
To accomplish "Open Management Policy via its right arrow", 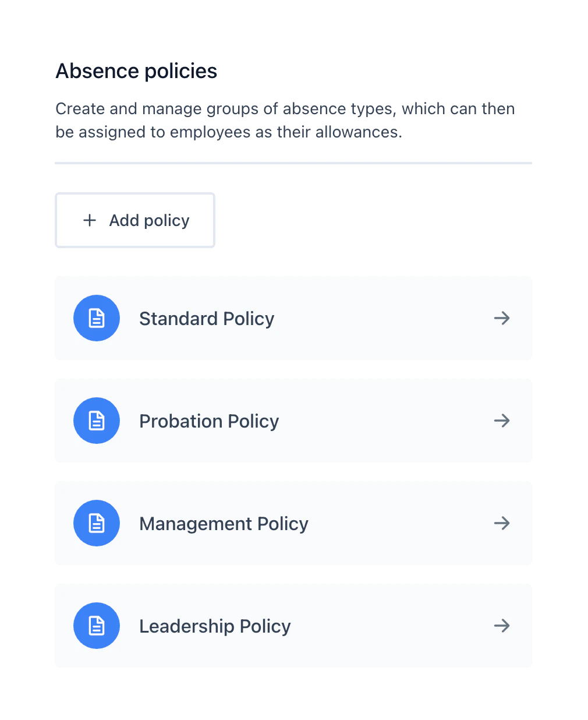I will point(502,523).
